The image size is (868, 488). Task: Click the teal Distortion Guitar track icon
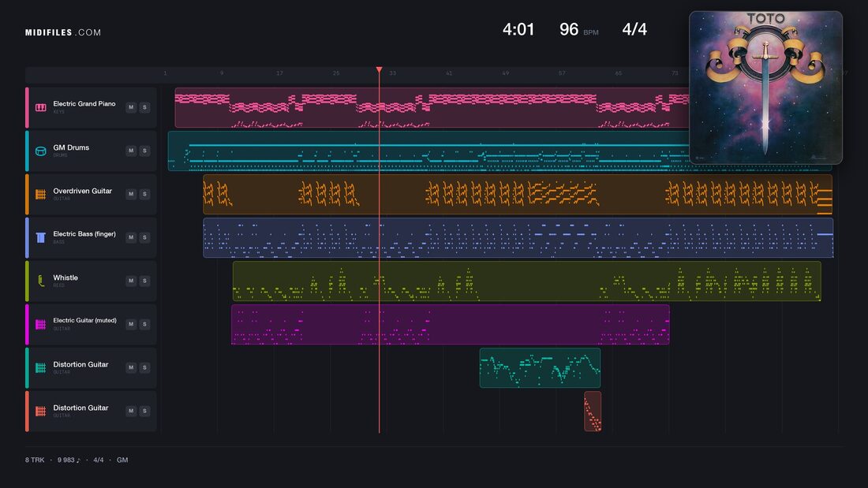(x=41, y=367)
